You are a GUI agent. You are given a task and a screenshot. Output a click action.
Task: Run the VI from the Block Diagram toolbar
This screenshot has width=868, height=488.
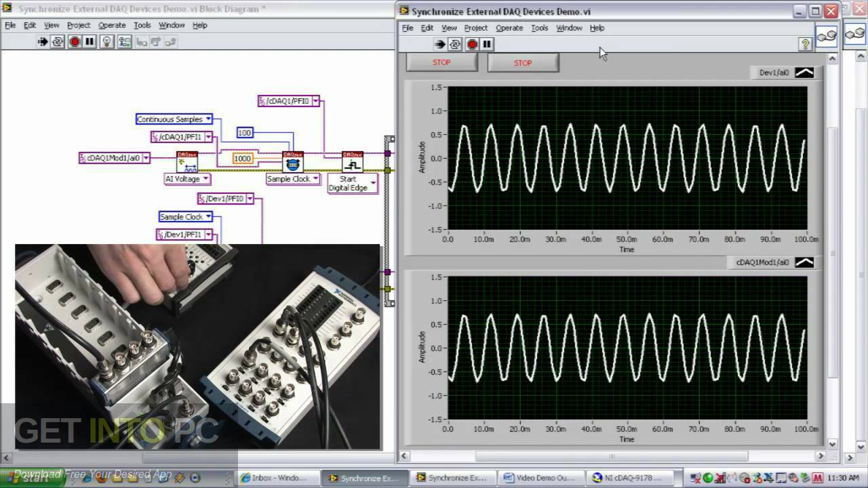42,42
